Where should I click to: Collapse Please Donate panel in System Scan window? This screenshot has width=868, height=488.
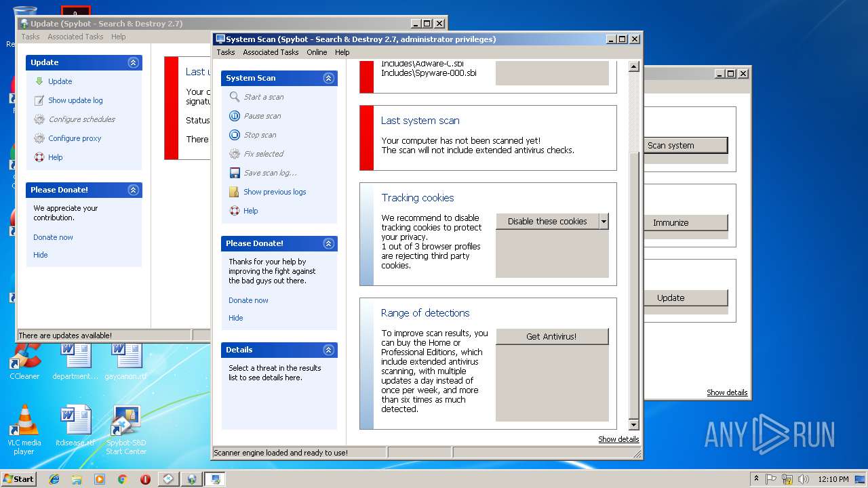point(329,243)
